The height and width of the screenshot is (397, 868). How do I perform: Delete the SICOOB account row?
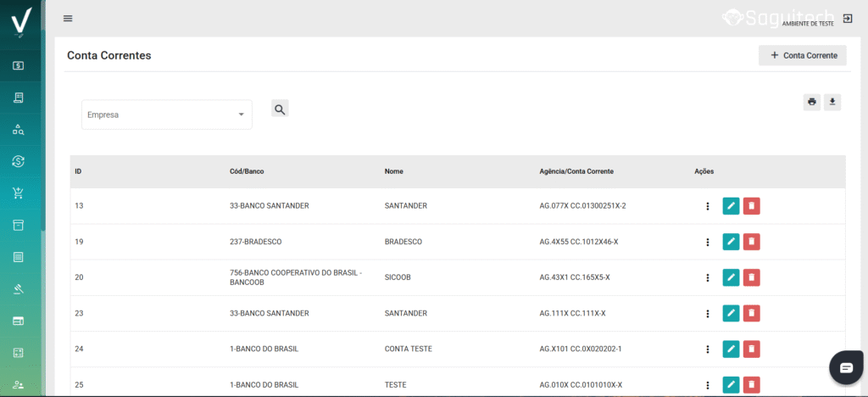(x=751, y=277)
